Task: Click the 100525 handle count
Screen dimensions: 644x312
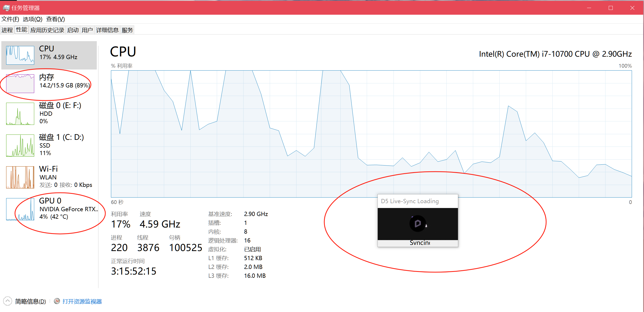Action: (x=186, y=248)
